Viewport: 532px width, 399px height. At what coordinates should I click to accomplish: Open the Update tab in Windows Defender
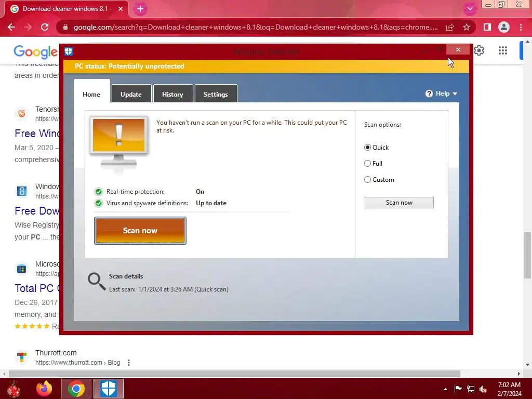131,94
